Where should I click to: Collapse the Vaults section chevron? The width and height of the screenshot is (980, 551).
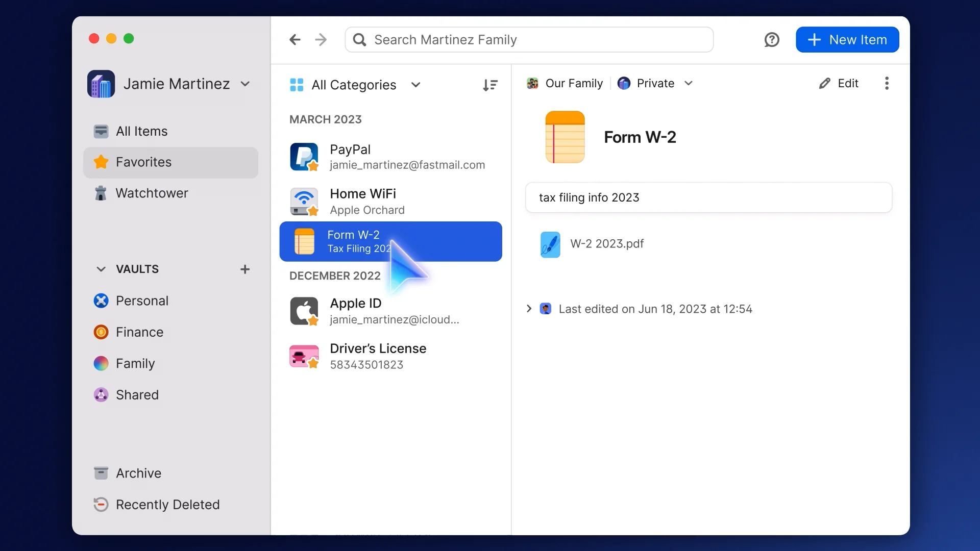tap(101, 269)
